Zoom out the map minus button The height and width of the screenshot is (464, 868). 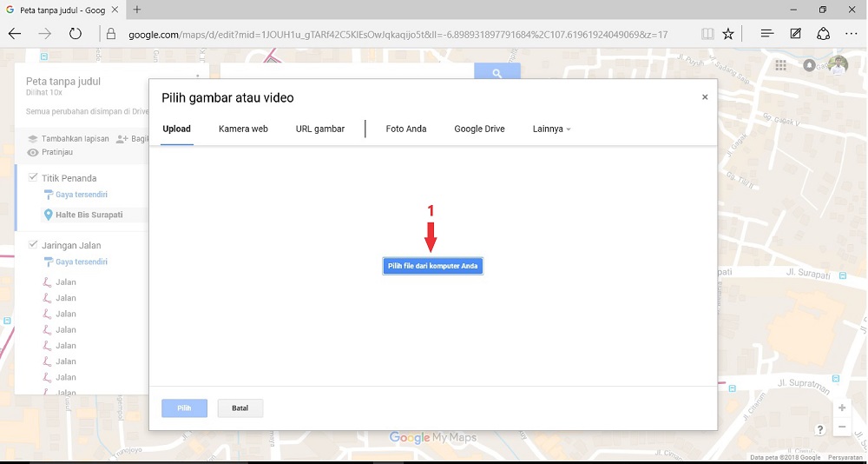[x=842, y=427]
